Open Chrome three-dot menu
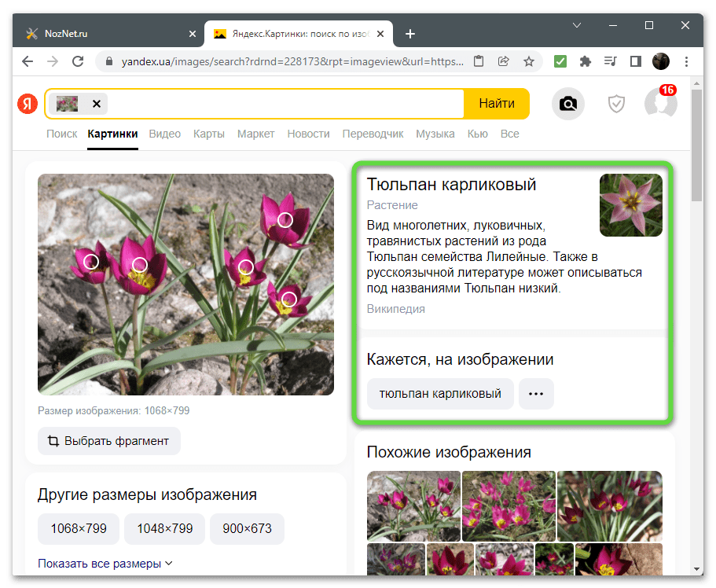 click(x=686, y=61)
